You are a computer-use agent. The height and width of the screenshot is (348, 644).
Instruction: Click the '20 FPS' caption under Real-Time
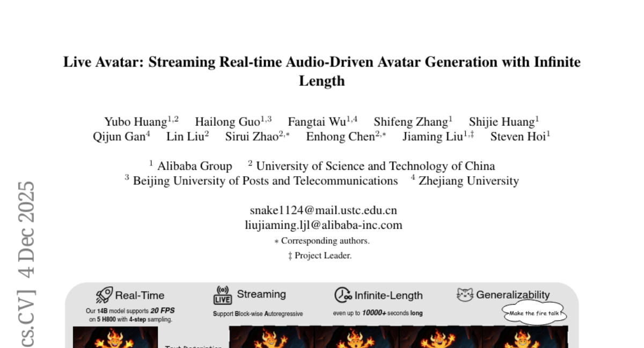pos(162,310)
